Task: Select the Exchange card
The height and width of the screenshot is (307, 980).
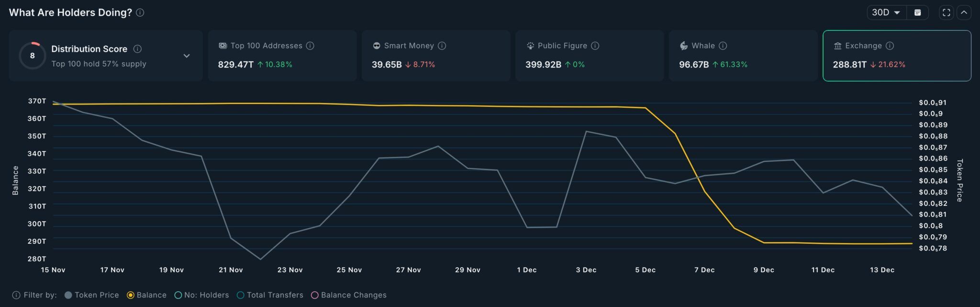Action: click(x=897, y=56)
